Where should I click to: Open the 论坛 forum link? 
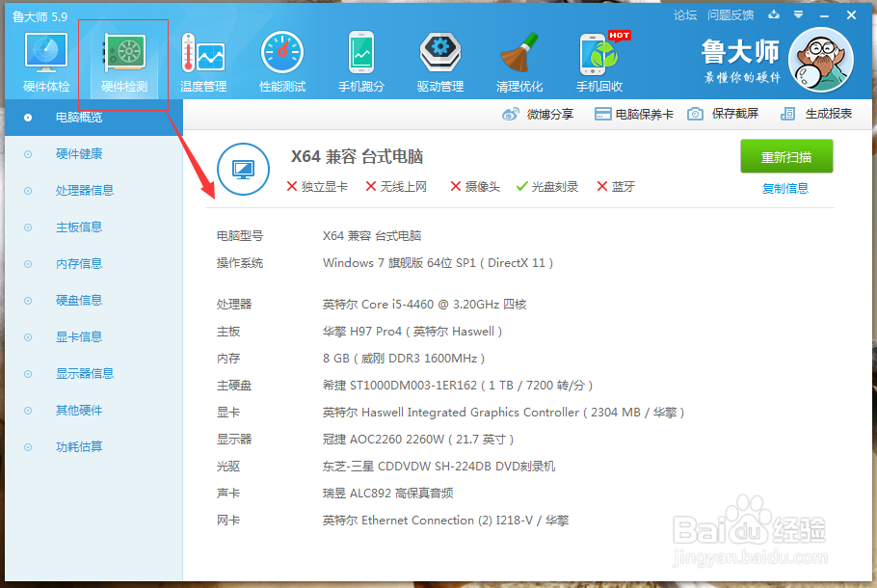[x=684, y=15]
